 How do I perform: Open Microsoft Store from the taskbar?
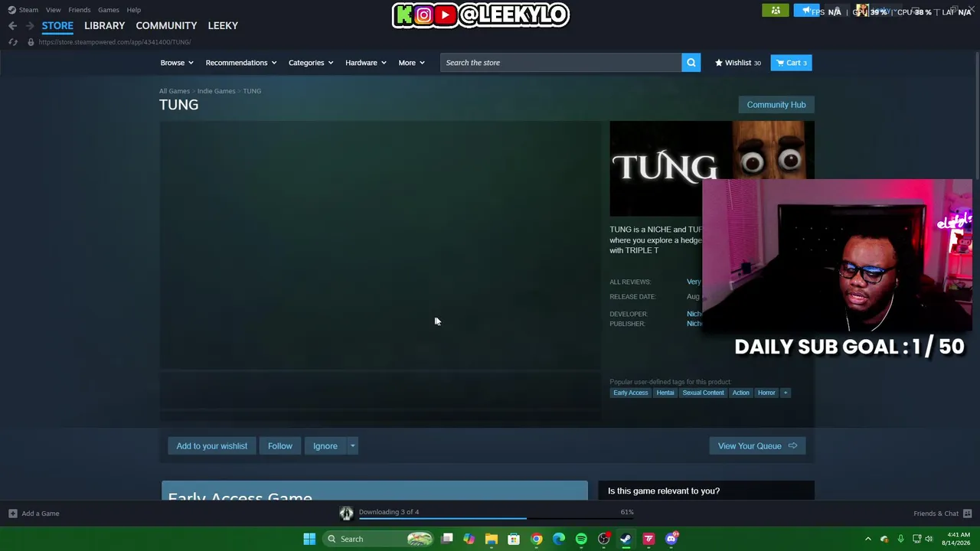click(514, 539)
